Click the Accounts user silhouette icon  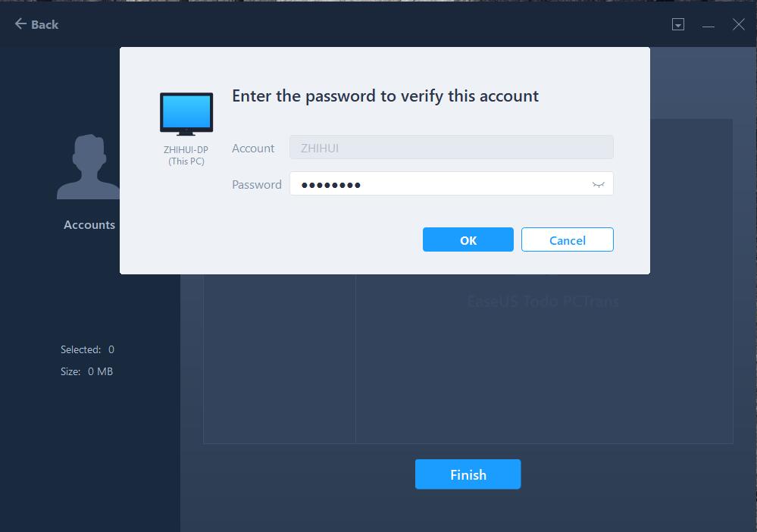coord(89,167)
